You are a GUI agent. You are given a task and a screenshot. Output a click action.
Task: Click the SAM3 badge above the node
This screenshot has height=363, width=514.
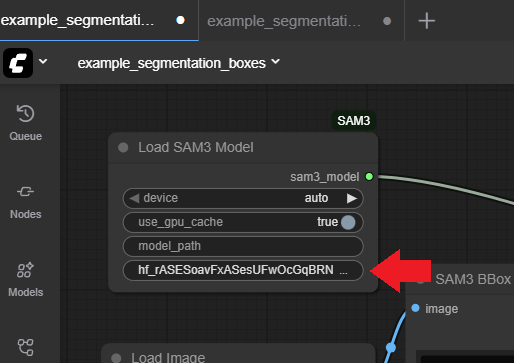(354, 121)
